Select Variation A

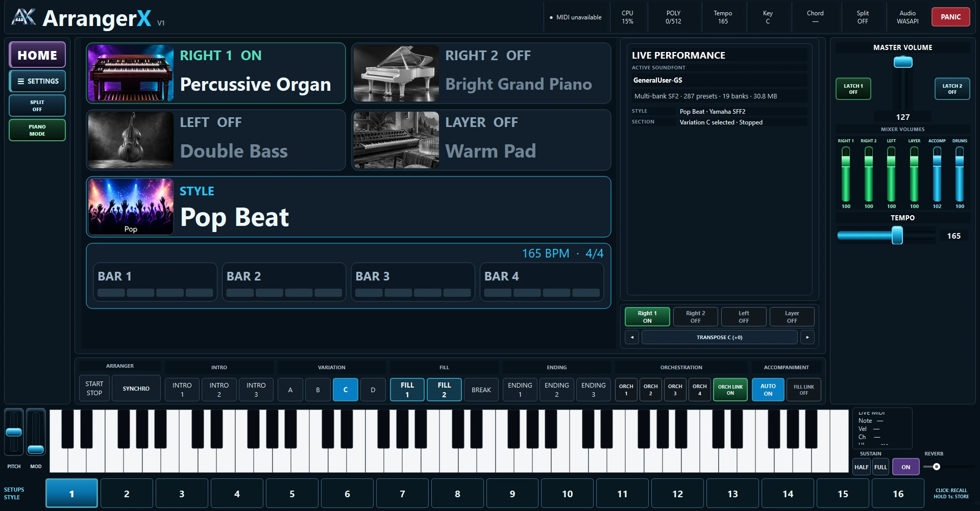(290, 390)
